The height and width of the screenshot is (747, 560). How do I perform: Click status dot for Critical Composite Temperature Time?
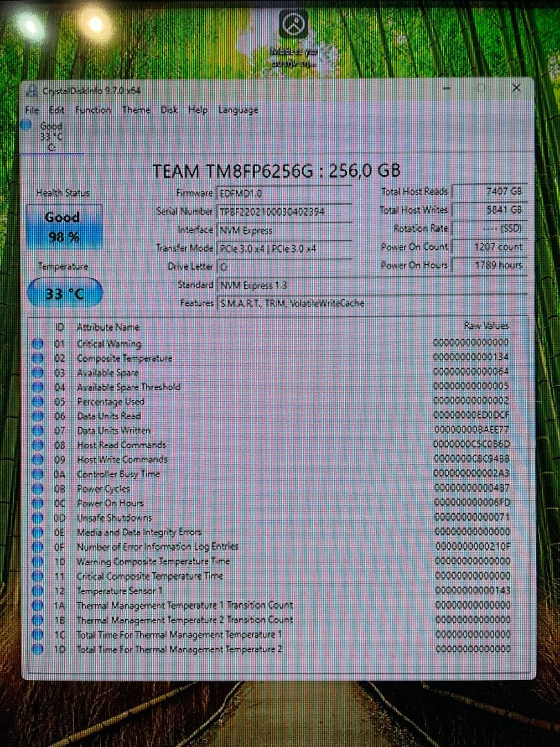(37, 576)
